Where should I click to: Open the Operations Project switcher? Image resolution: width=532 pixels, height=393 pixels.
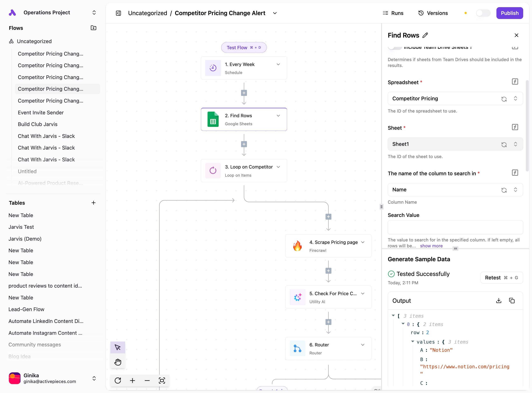pos(94,13)
